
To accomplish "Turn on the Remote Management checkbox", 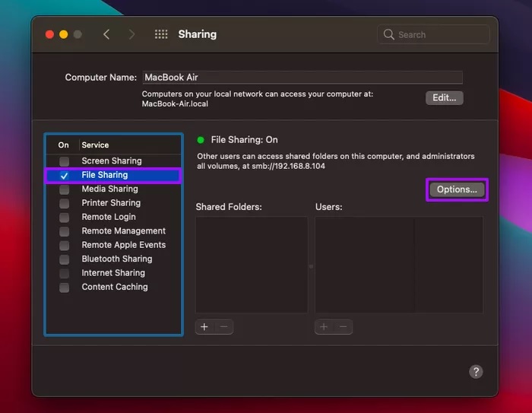I will (64, 231).
